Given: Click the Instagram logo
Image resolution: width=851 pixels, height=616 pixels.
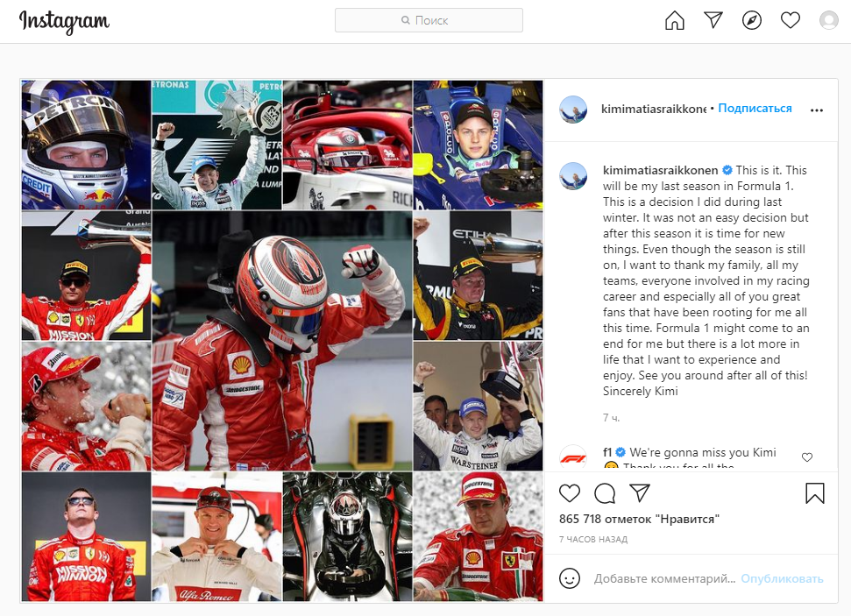Looking at the screenshot, I should click(64, 22).
